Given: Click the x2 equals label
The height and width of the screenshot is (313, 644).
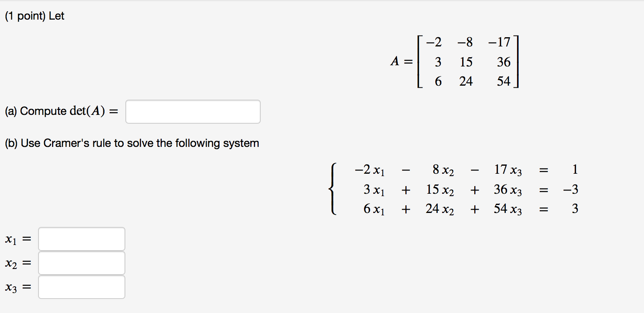Looking at the screenshot, I should click(x=17, y=263).
